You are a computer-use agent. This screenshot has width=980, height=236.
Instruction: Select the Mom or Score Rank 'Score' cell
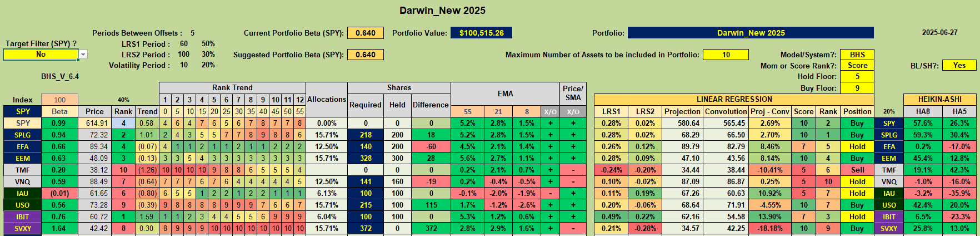click(857, 65)
